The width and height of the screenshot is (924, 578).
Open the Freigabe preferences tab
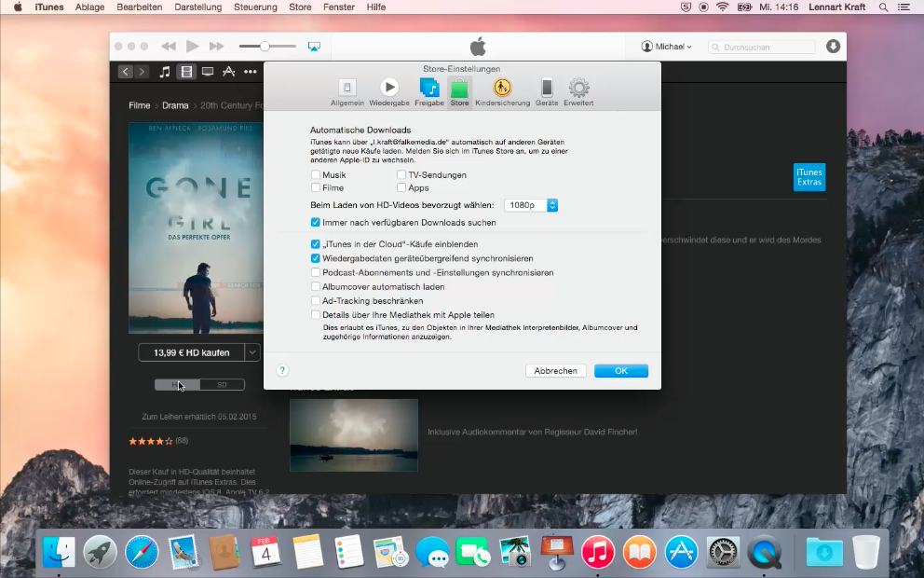(429, 92)
